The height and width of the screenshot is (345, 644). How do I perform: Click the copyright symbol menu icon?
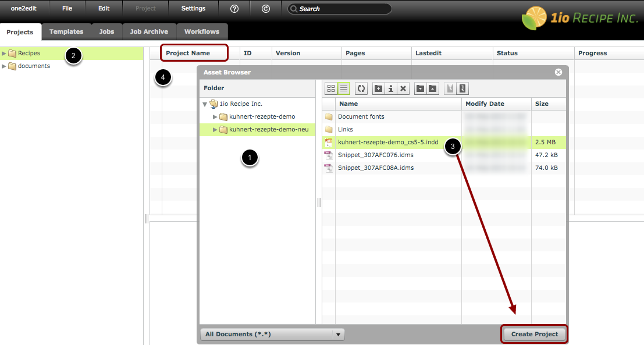[266, 9]
